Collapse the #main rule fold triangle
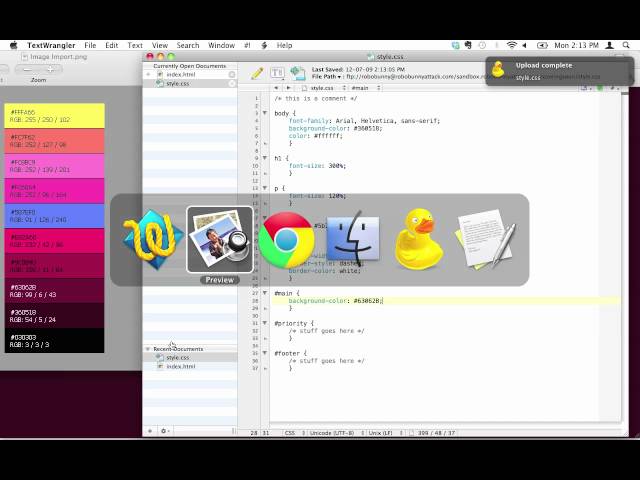The width and height of the screenshot is (640, 480). pyautogui.click(x=265, y=293)
